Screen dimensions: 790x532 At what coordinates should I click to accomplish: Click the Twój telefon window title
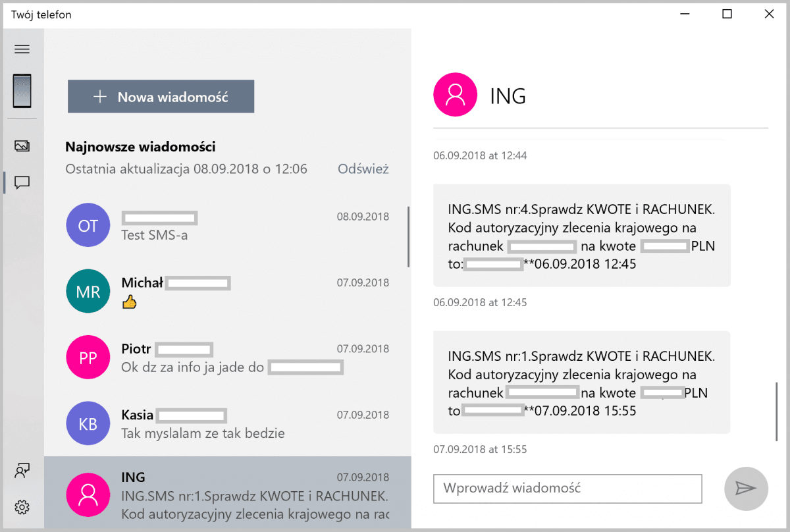click(41, 14)
